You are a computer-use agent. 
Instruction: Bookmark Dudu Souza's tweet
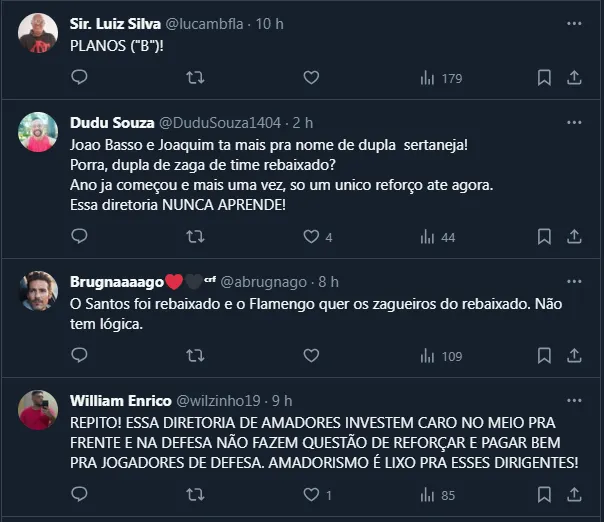(544, 237)
